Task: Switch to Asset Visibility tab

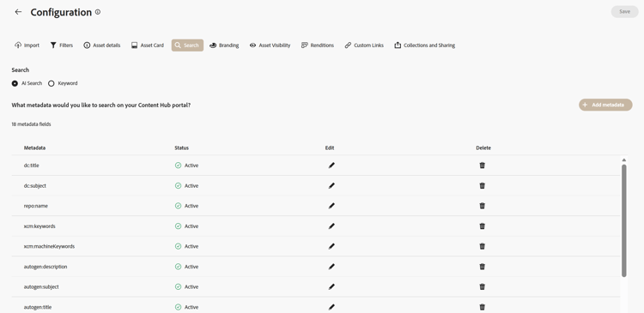Action: 270,45
